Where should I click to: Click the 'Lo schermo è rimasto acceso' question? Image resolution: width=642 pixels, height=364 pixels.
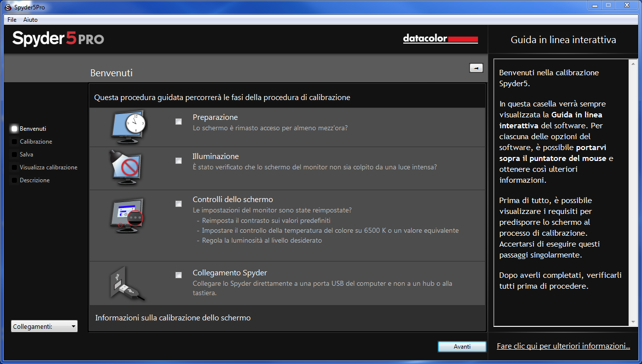tap(270, 128)
